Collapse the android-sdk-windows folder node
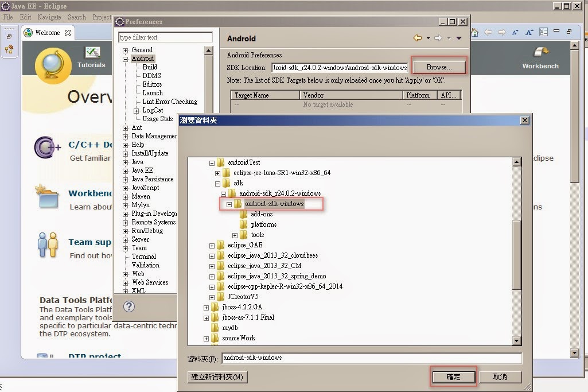This screenshot has height=392, width=588. [x=229, y=204]
